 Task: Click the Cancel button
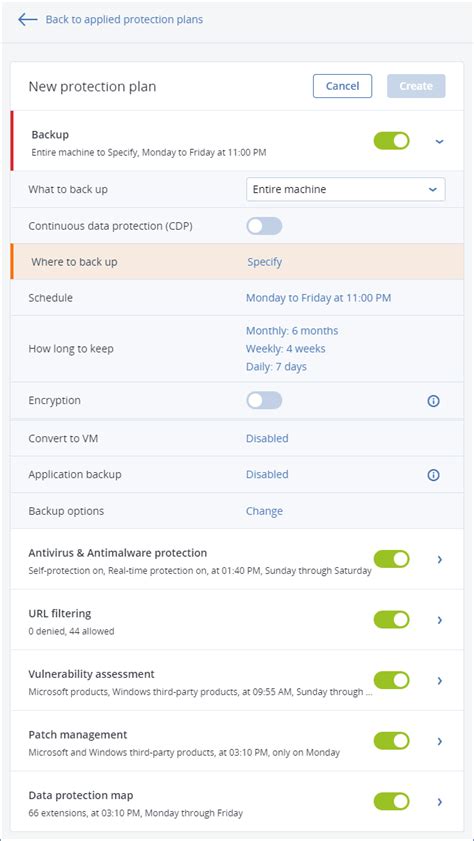(x=342, y=86)
